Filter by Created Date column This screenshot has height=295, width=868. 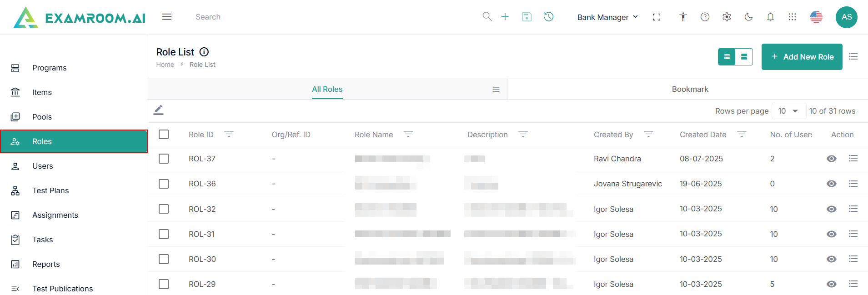click(742, 134)
